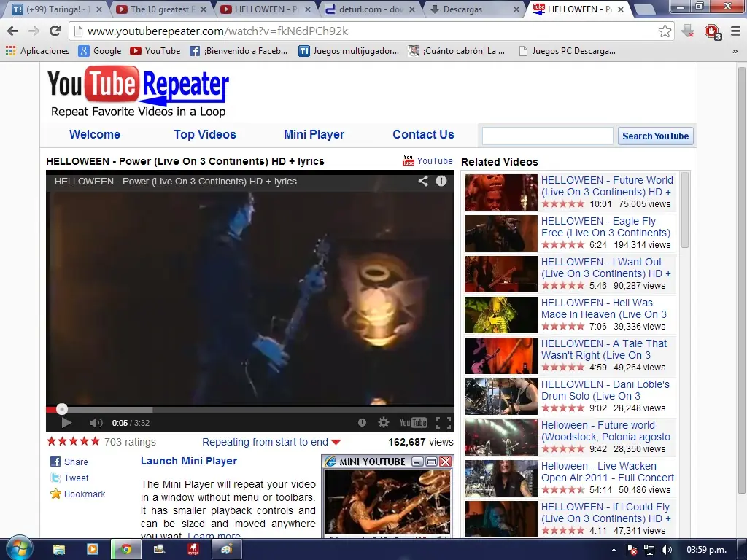
Task: Open the ¡Bienvenido a Faceb... bookmark
Action: pyautogui.click(x=239, y=51)
